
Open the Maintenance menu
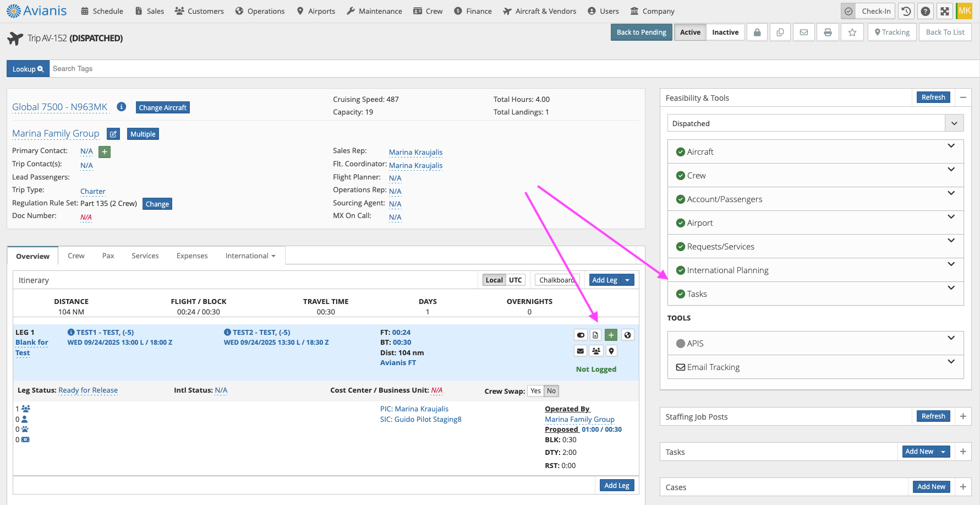tap(374, 11)
